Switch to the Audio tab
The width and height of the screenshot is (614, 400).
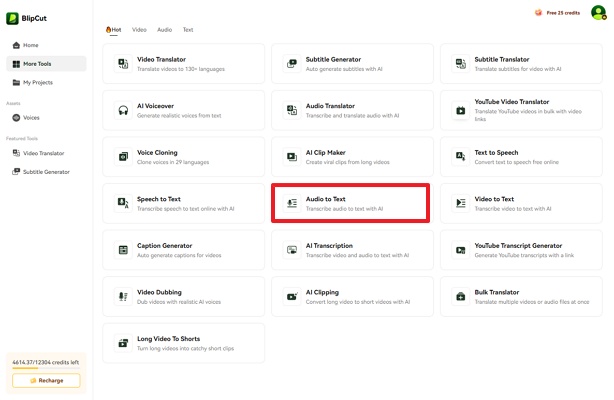(x=164, y=30)
